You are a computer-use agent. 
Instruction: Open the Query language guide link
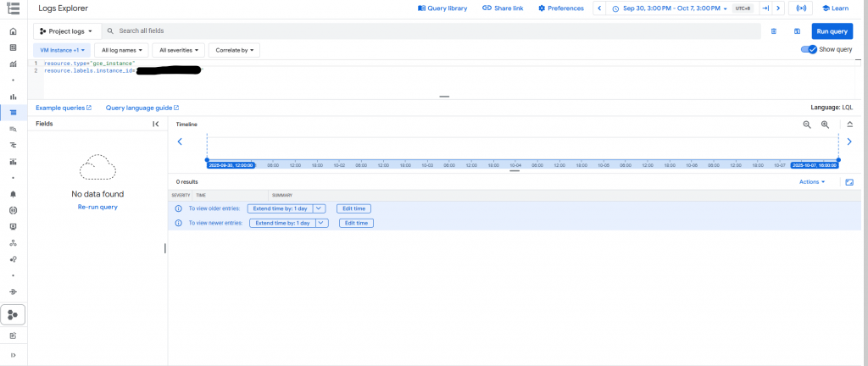coord(142,108)
